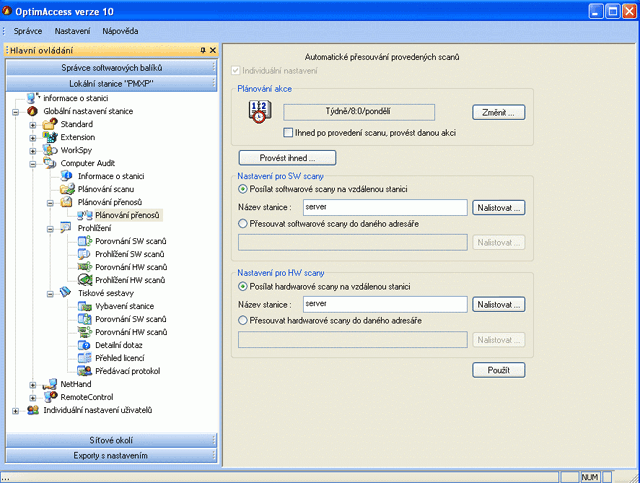Click the calendar clock scheduling icon

coord(260,112)
